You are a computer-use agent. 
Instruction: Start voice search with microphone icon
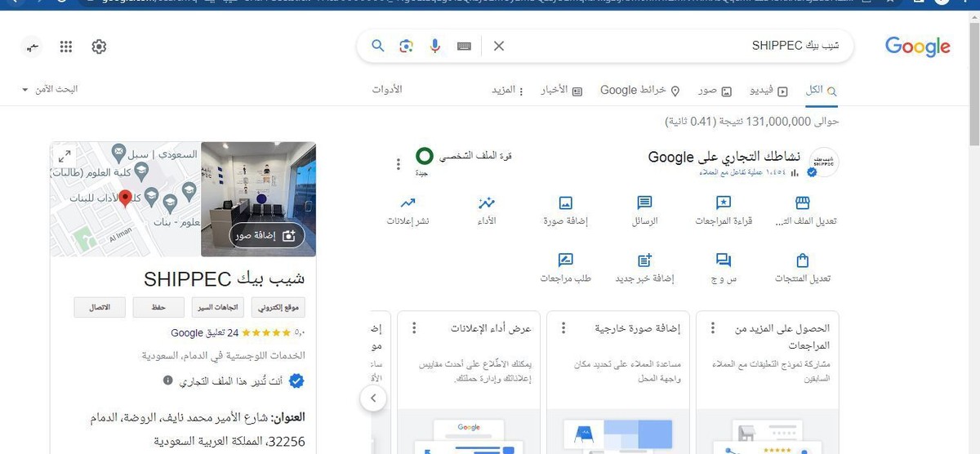pyautogui.click(x=434, y=46)
